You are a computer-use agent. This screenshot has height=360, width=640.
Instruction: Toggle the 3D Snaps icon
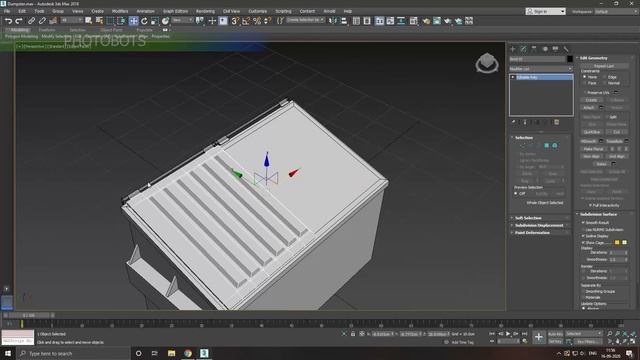tap(235, 21)
